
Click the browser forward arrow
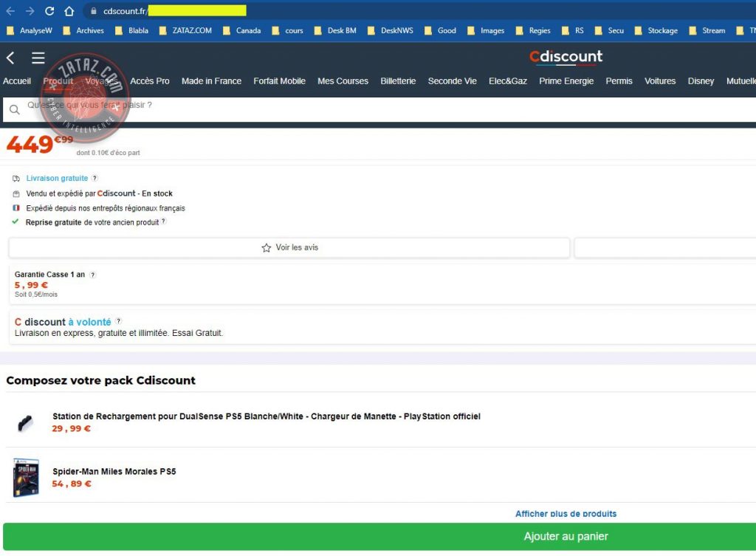point(30,10)
